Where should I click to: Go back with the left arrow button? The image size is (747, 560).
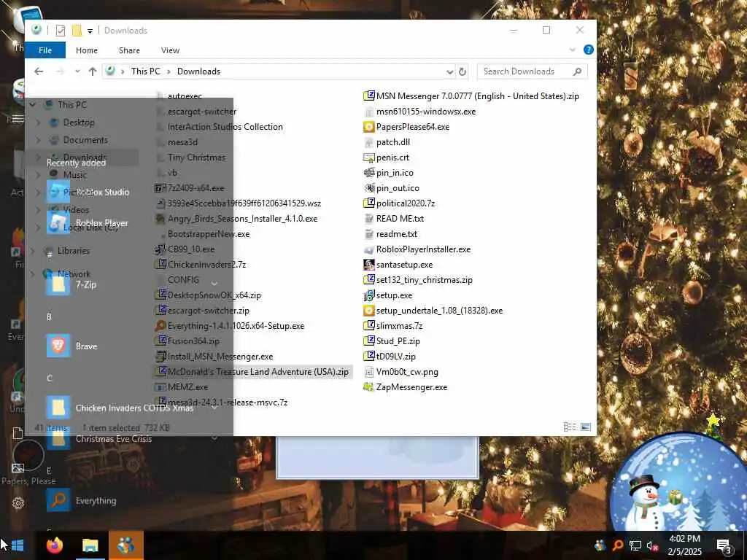click(x=39, y=71)
